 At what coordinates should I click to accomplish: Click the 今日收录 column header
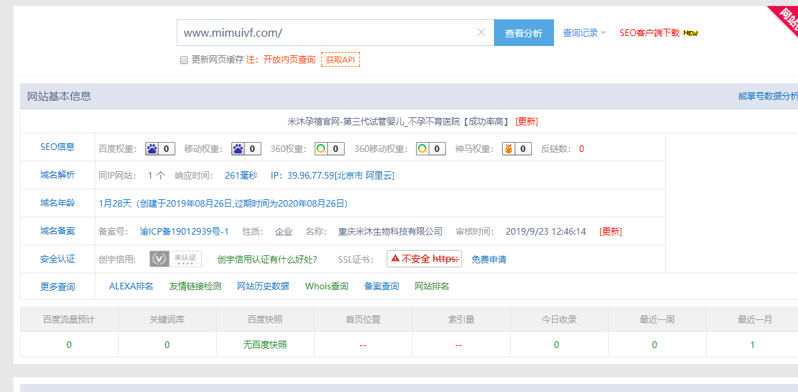[559, 320]
